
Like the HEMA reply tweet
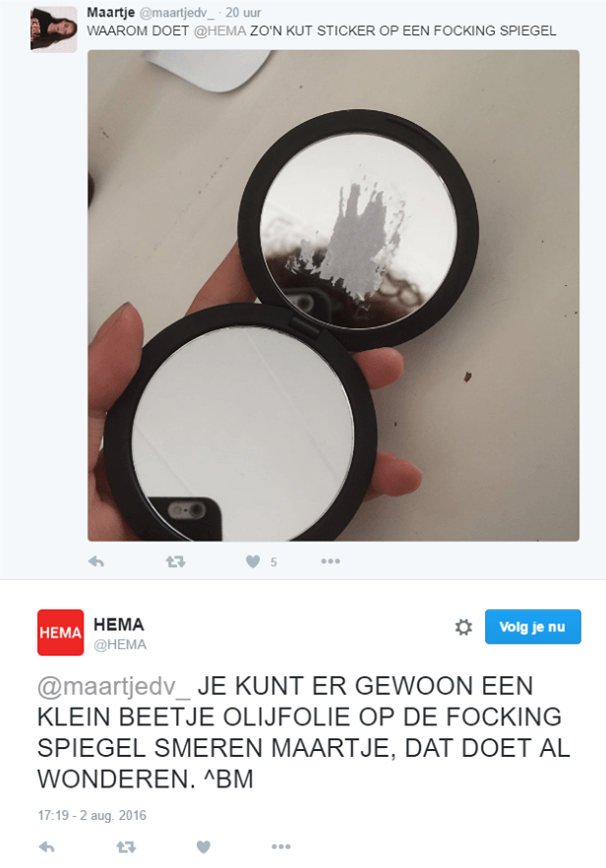click(204, 846)
